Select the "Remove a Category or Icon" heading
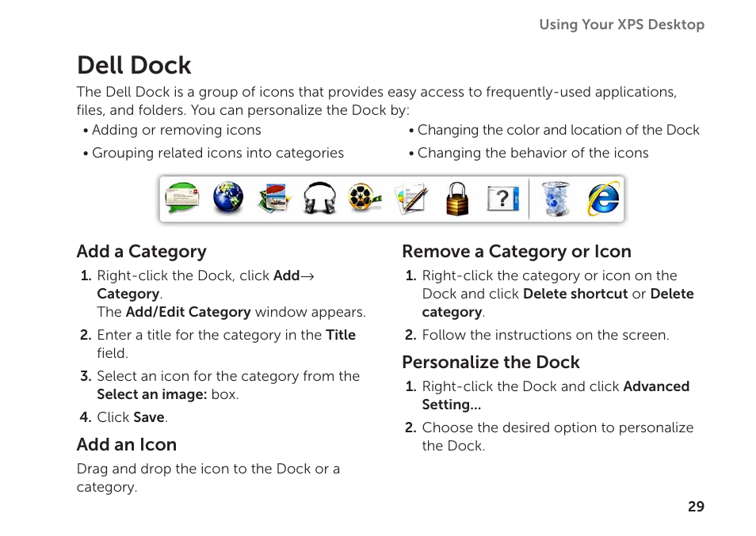 coord(517,252)
